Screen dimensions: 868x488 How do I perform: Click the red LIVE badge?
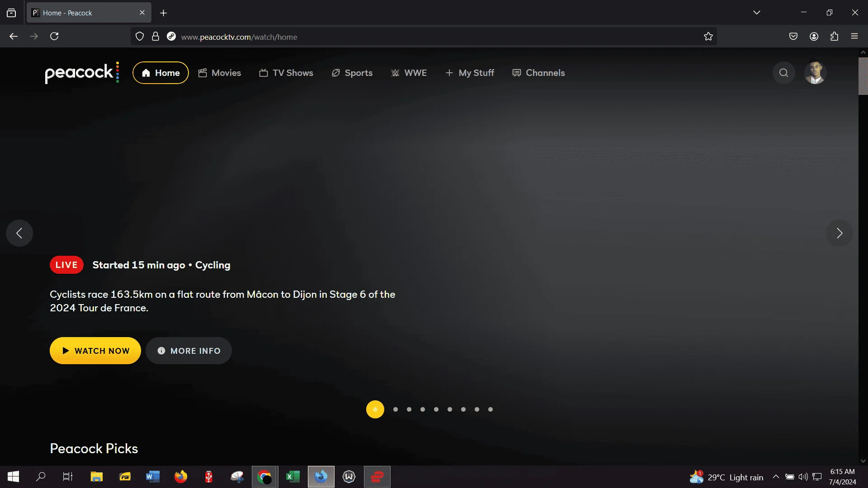(x=66, y=265)
